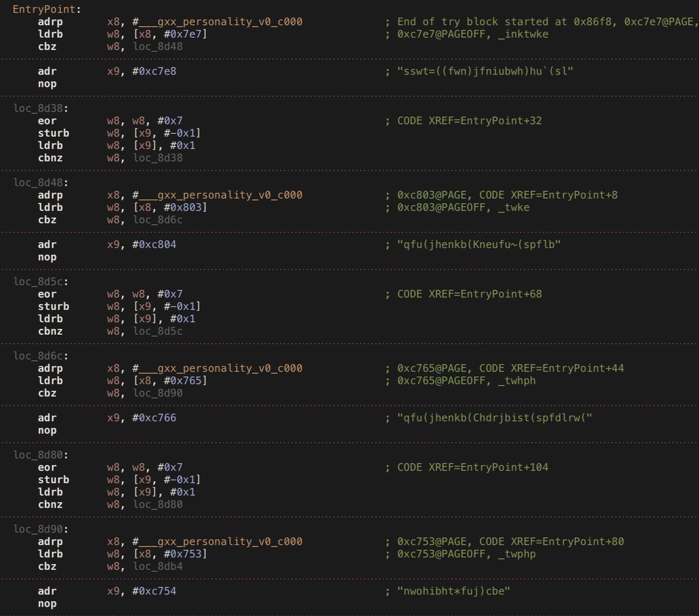Click the loc_8d6c: label definition line
699x616 pixels.
click(41, 356)
